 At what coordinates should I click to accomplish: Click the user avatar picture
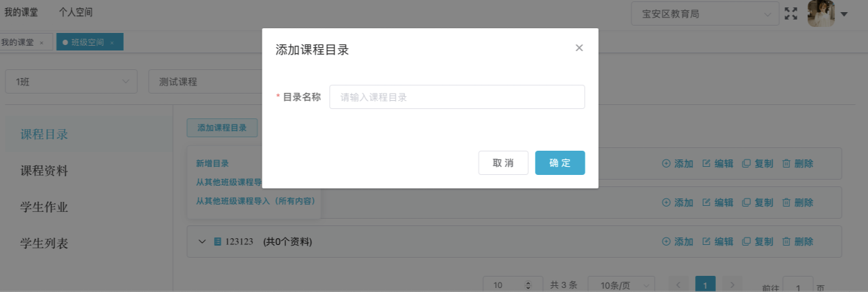click(x=821, y=13)
